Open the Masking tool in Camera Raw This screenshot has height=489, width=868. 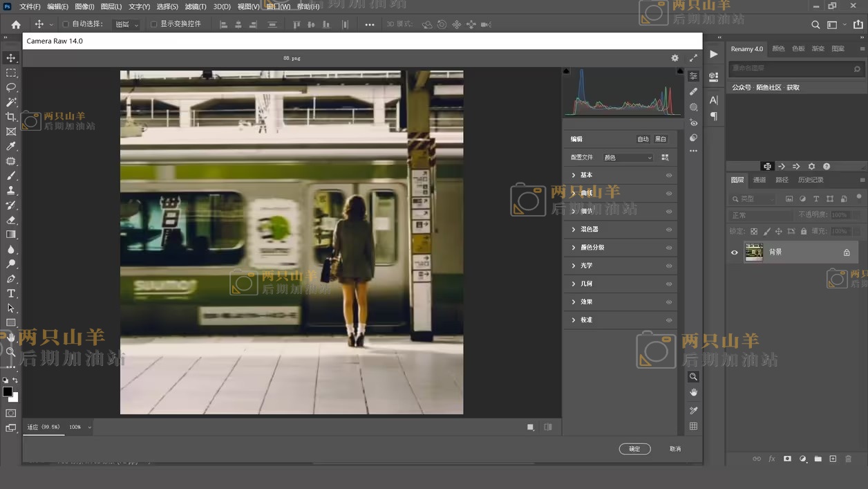[693, 107]
